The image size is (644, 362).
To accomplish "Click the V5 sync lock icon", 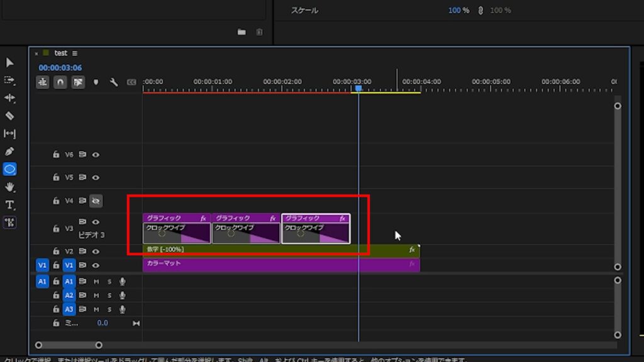I will 82,177.
